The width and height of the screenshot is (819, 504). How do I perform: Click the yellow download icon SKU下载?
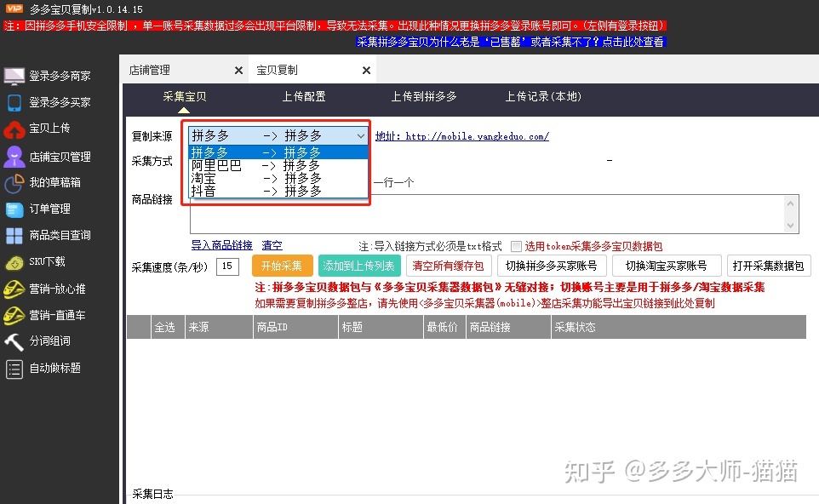click(14, 263)
